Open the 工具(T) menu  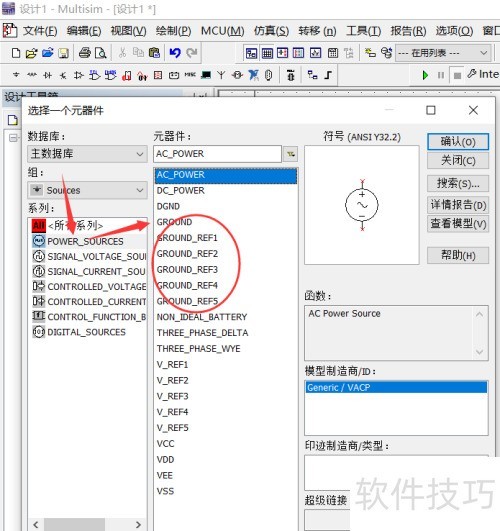click(363, 31)
